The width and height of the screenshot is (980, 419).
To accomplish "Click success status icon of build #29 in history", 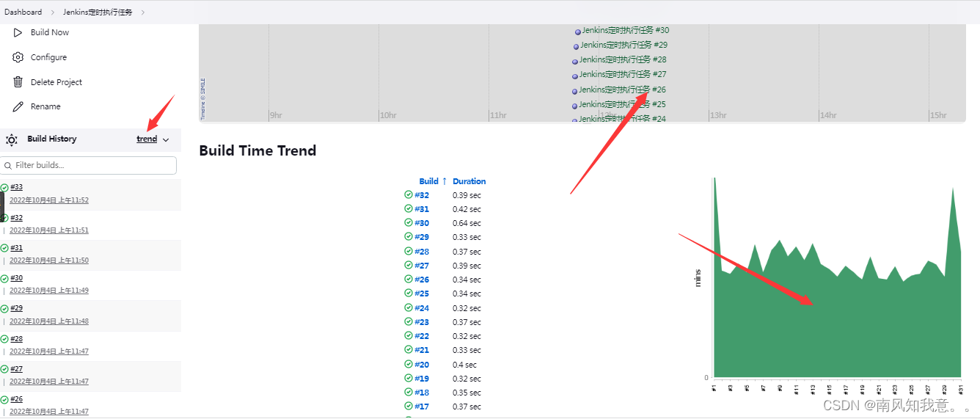I will click(x=4, y=309).
